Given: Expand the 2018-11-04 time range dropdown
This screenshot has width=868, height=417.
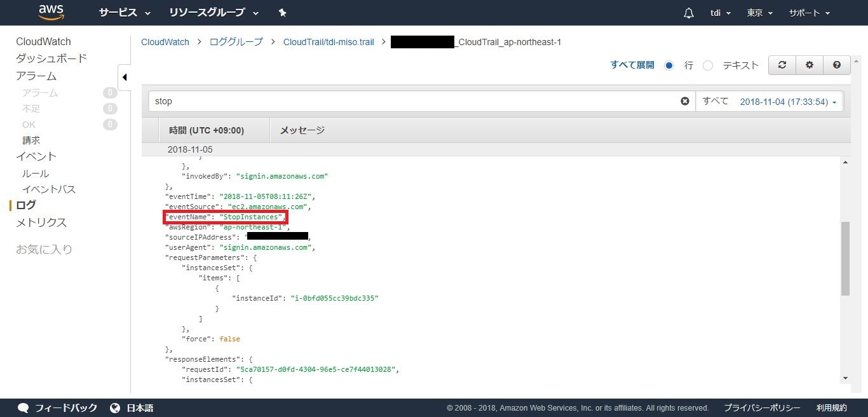Looking at the screenshot, I should pyautogui.click(x=788, y=102).
